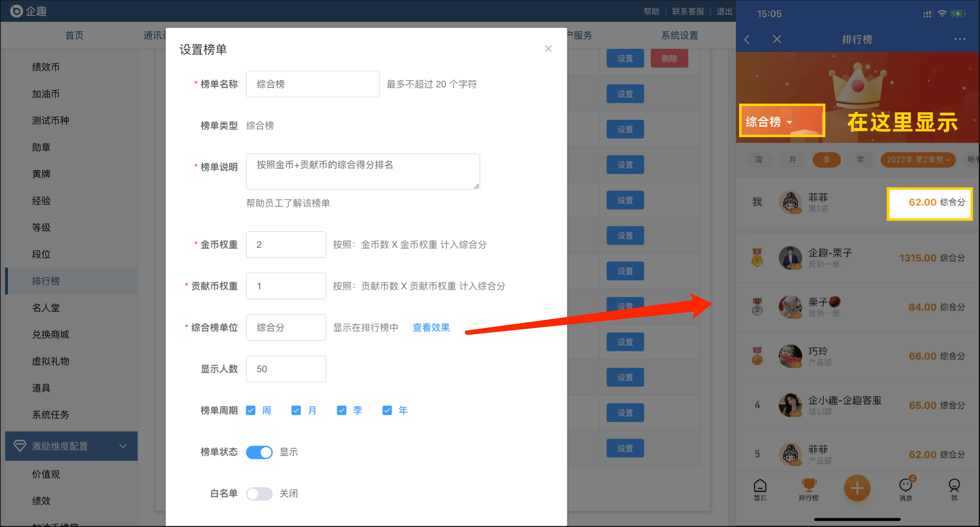Click the diamond icon beside 激励维度配置

tap(19, 446)
